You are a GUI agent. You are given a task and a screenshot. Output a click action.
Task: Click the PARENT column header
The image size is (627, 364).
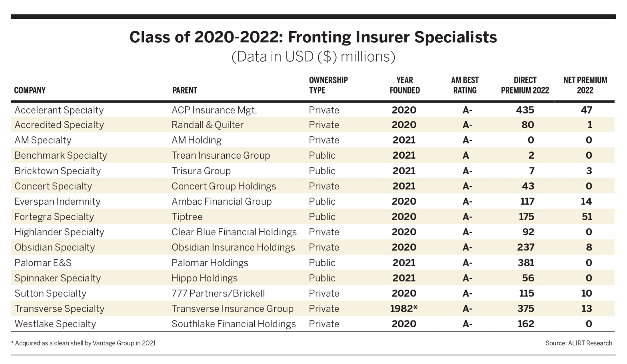(x=184, y=90)
